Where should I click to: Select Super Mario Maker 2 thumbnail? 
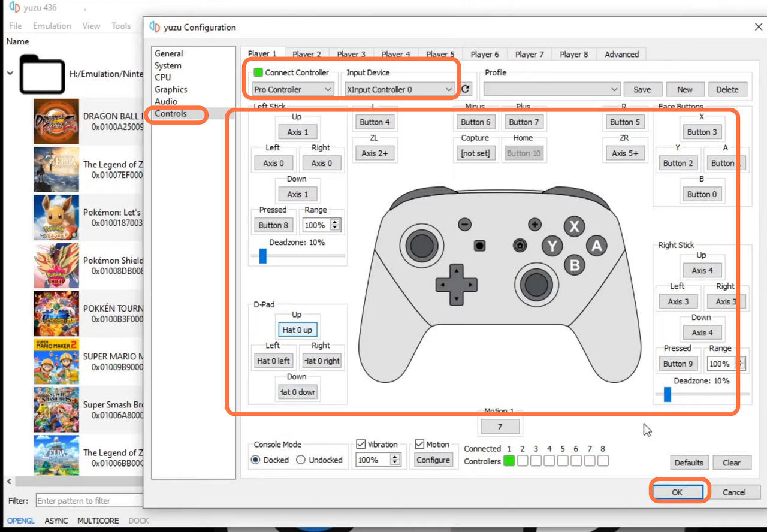(x=56, y=361)
